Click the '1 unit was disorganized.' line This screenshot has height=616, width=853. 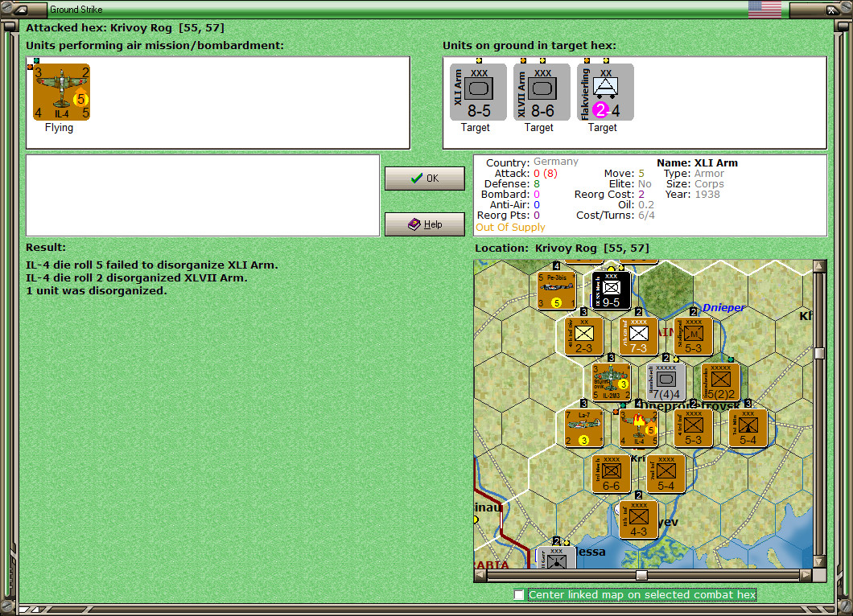[97, 291]
